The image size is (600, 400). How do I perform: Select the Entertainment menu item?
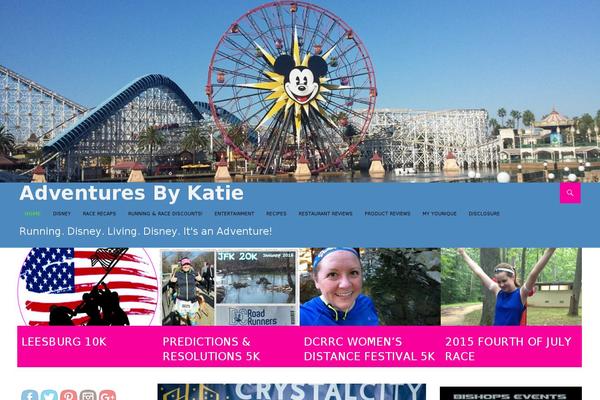pyautogui.click(x=234, y=214)
